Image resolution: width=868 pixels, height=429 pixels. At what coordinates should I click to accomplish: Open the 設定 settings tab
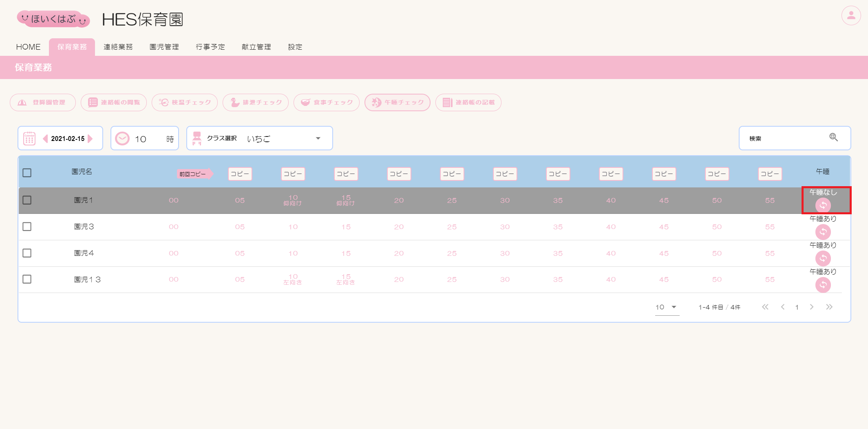(x=295, y=47)
